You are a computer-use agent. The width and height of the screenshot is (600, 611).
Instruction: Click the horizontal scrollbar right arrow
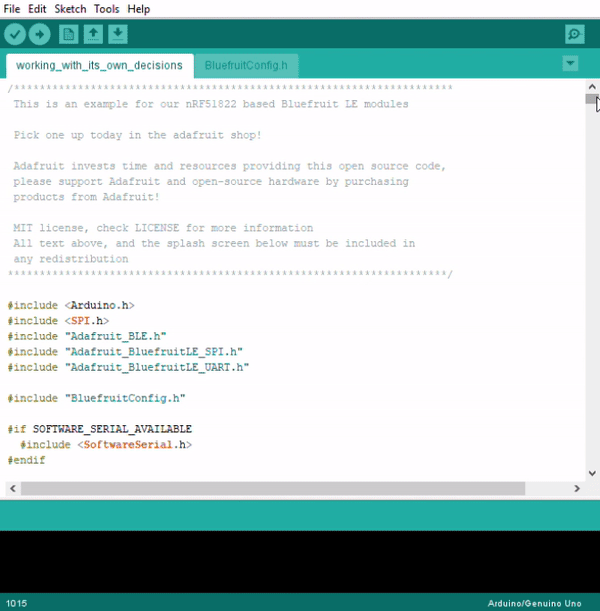pyautogui.click(x=577, y=489)
